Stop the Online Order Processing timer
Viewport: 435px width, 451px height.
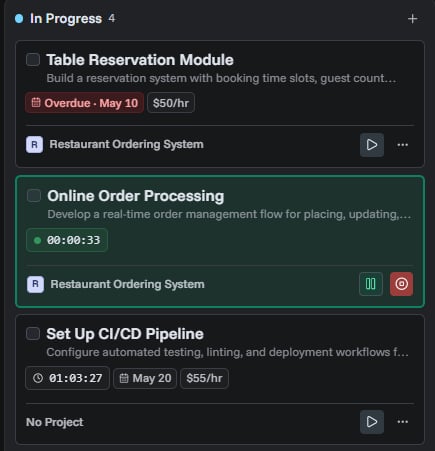[401, 284]
